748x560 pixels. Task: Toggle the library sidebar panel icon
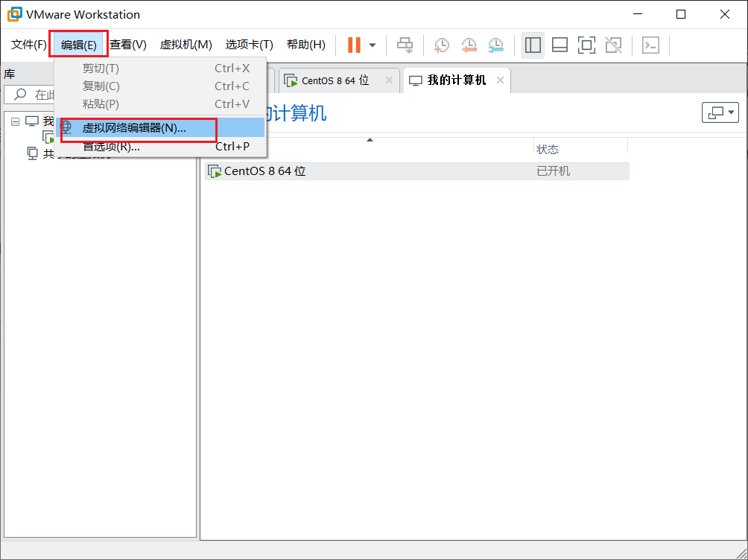[x=533, y=45]
